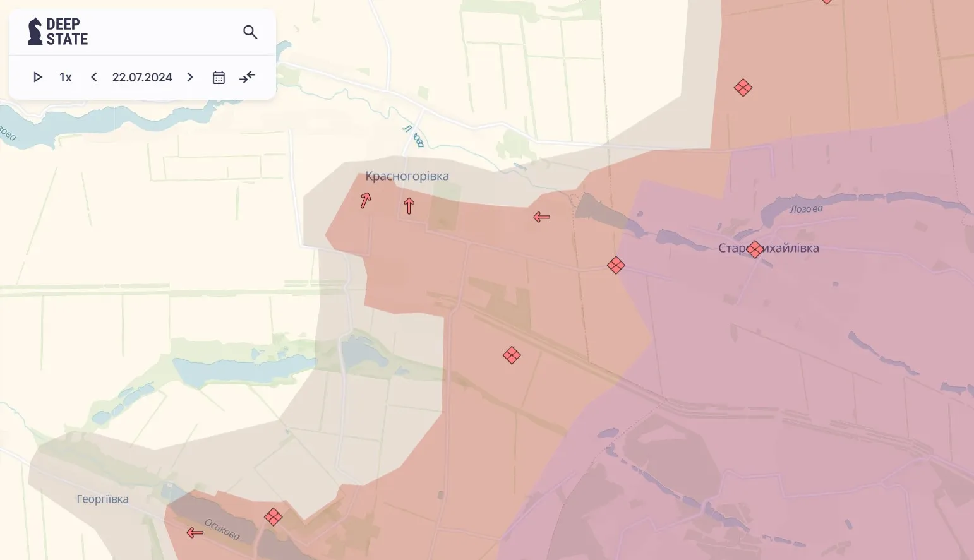Start the timeline playback with play button

click(x=38, y=77)
